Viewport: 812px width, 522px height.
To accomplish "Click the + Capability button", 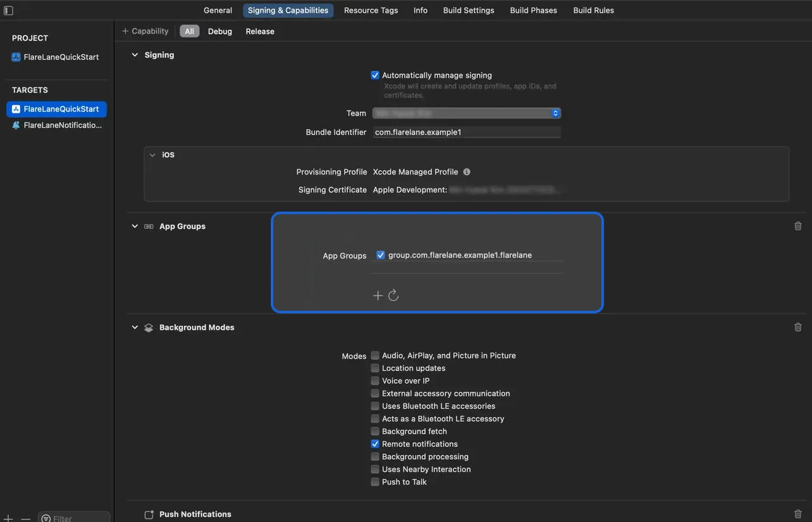I will click(x=145, y=31).
